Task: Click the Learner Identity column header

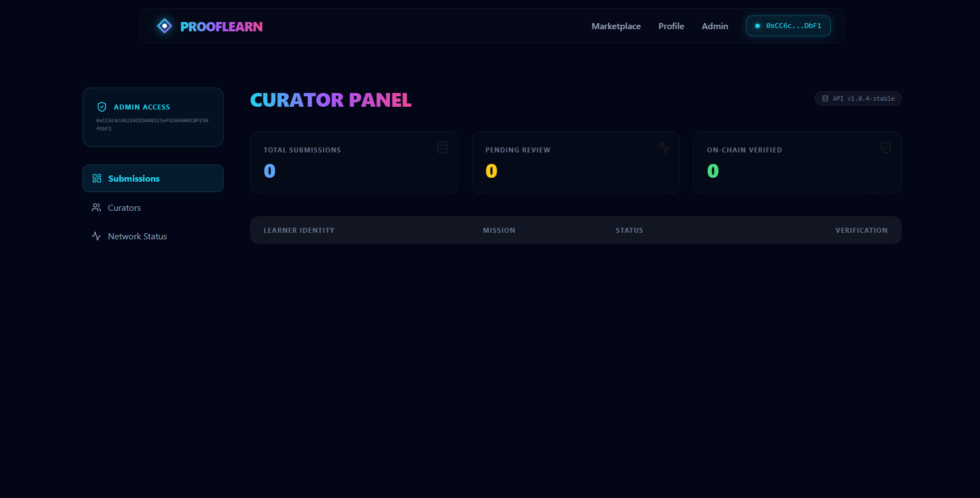Action: [x=299, y=230]
